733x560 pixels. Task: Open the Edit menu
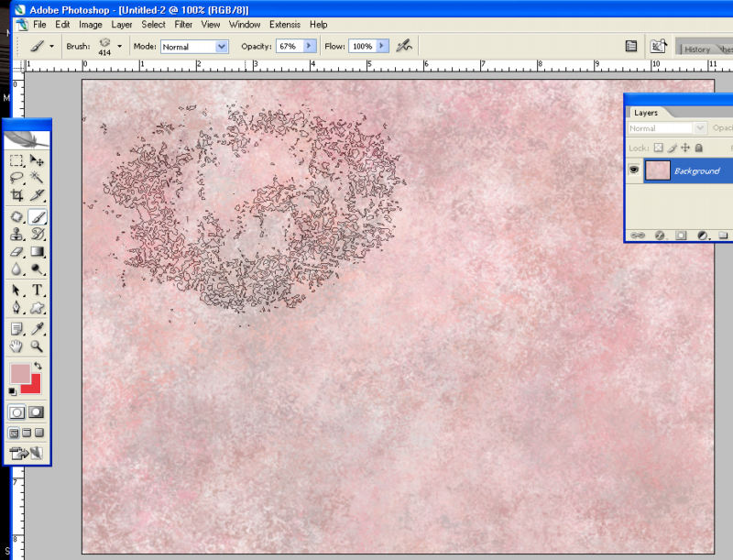pos(62,25)
